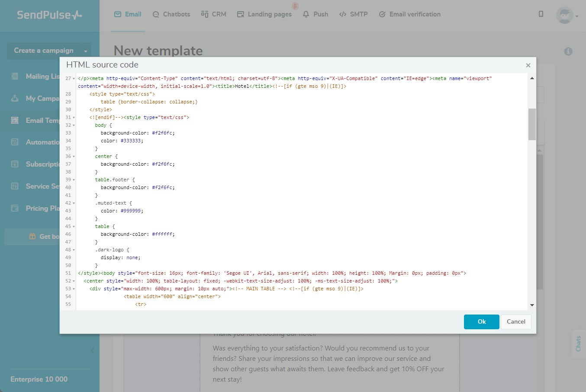
Task: Click the SMTP code icon
Action: (x=343, y=14)
